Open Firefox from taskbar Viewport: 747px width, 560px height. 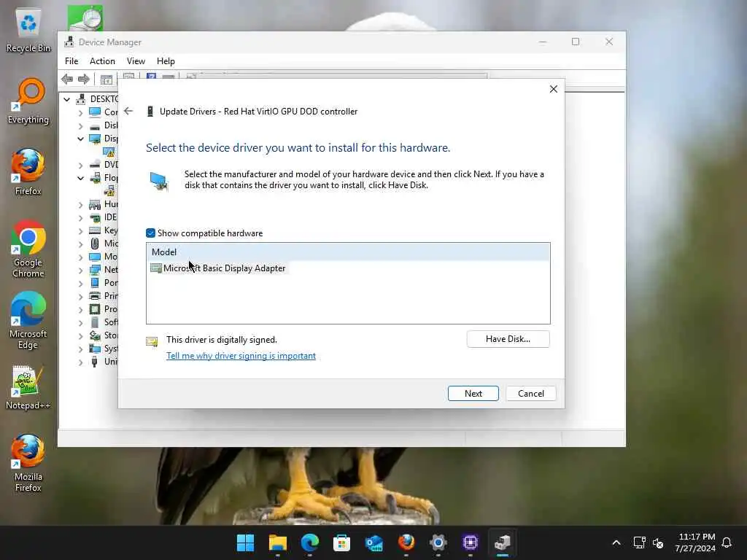406,542
